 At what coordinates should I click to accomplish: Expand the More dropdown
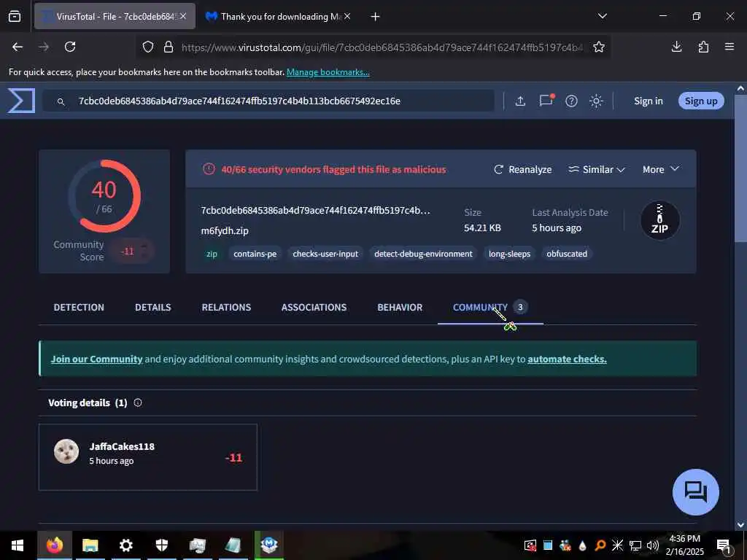point(661,169)
